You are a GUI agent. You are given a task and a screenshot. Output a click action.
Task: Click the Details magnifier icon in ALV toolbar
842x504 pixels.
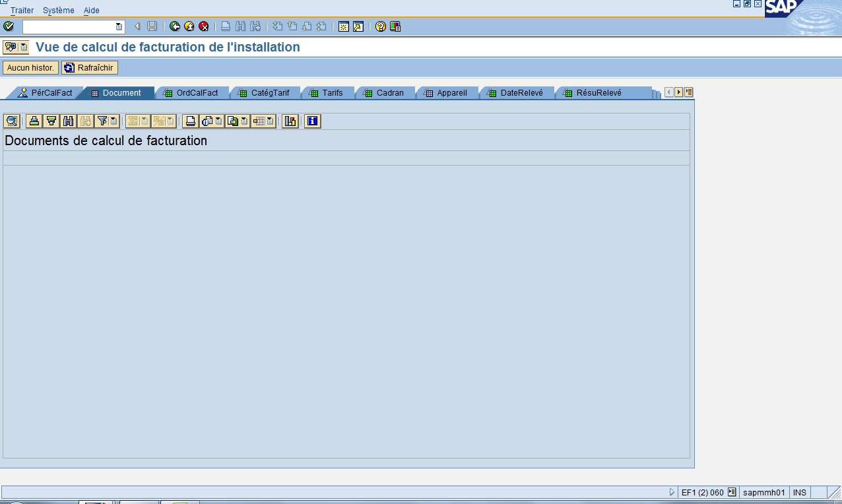coord(12,121)
